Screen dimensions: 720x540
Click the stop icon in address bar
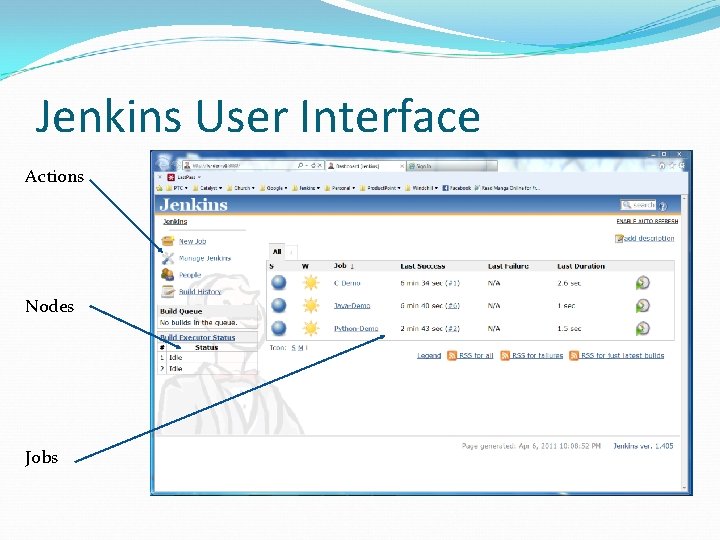click(320, 165)
